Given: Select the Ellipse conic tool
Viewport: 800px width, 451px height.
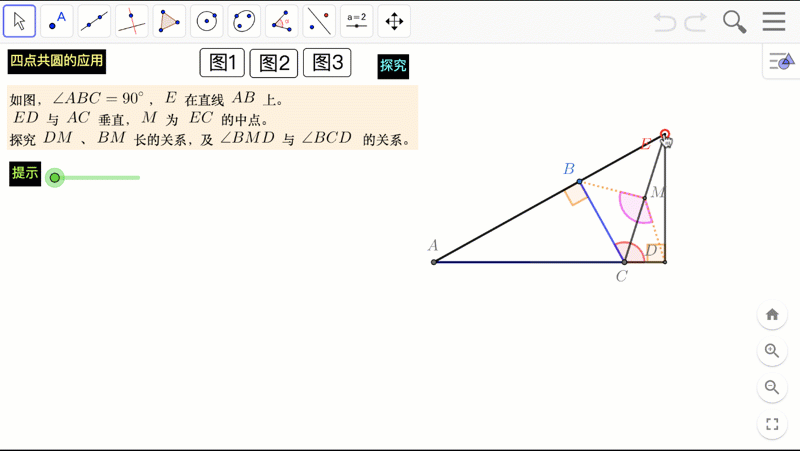Looking at the screenshot, I should 244,21.
